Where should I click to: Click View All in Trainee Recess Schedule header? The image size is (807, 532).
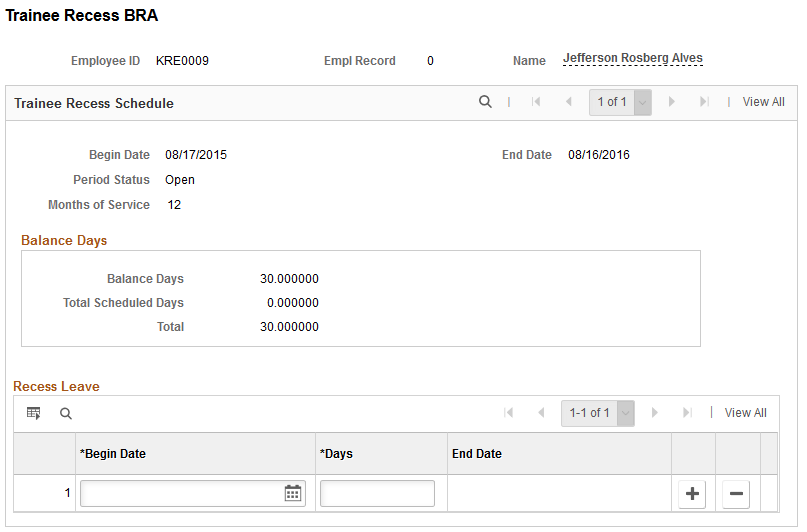763,102
